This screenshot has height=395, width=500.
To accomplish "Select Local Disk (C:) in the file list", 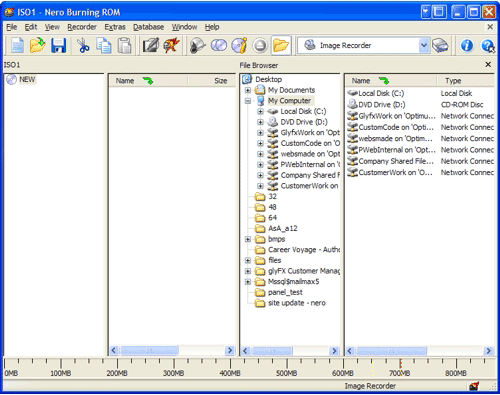I will pos(381,93).
